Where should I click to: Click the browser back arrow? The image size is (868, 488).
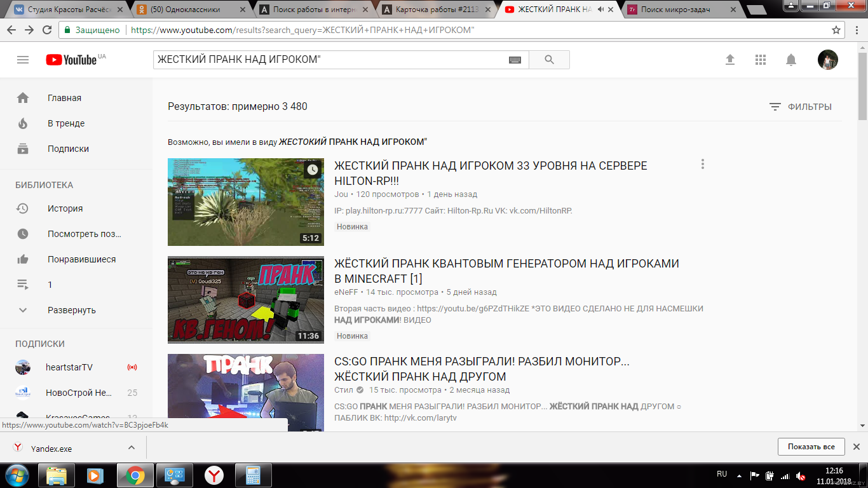tap(11, 30)
